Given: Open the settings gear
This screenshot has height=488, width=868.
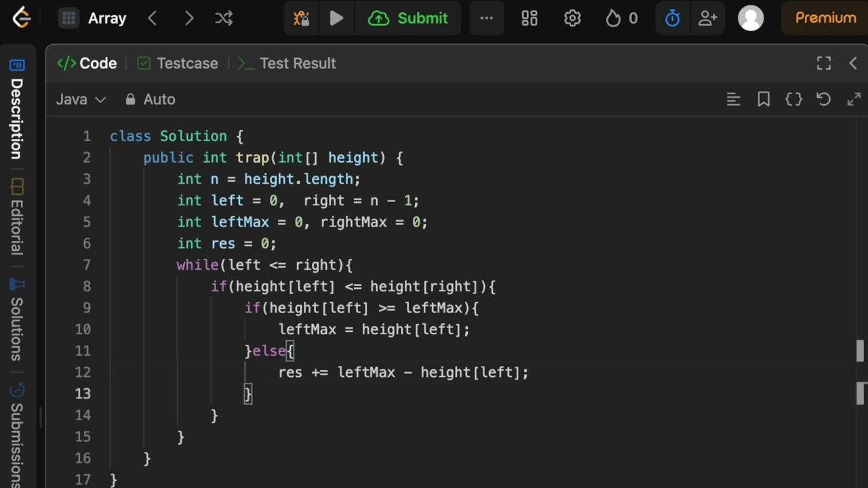Looking at the screenshot, I should click(x=572, y=18).
